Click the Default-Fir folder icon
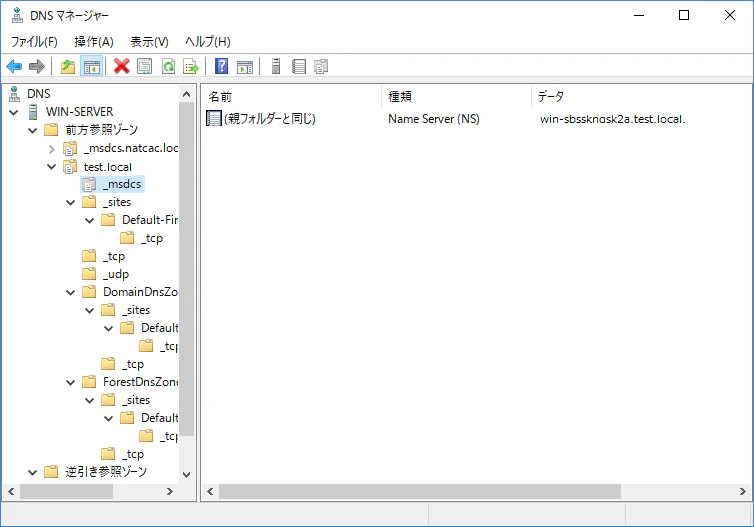Viewport: 754px width, 527px height. [108, 220]
